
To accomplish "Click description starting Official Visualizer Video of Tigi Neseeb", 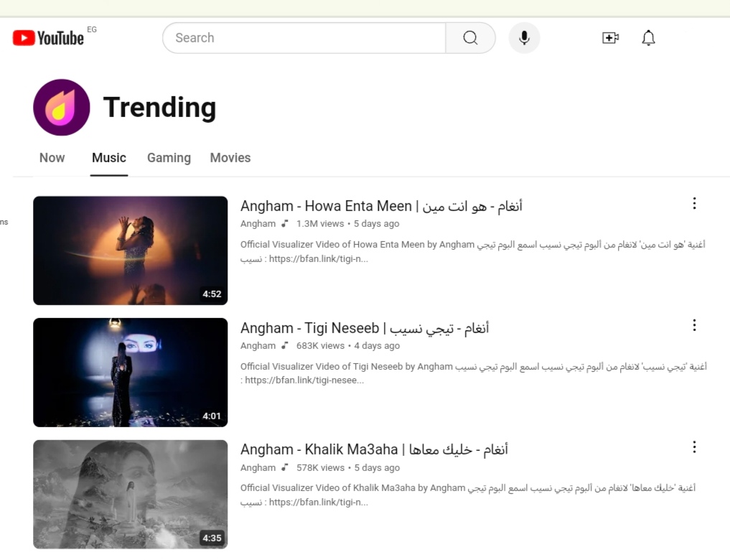I will 474,373.
